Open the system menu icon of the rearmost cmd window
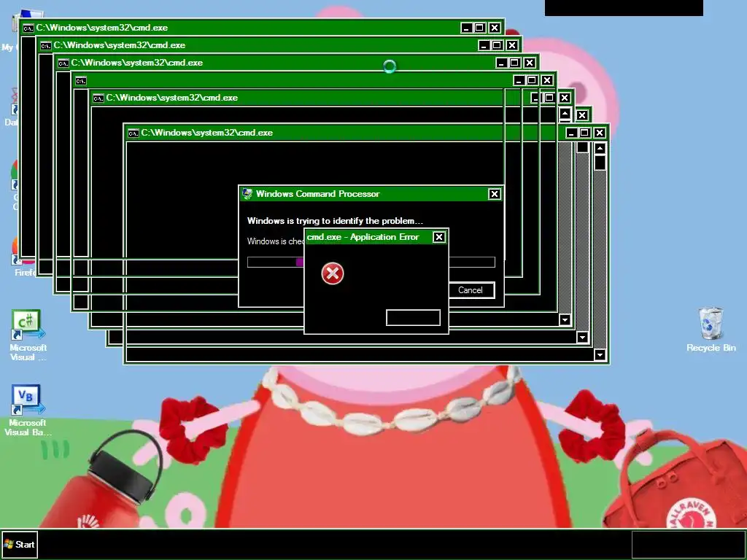This screenshot has height=560, width=747. (x=28, y=28)
